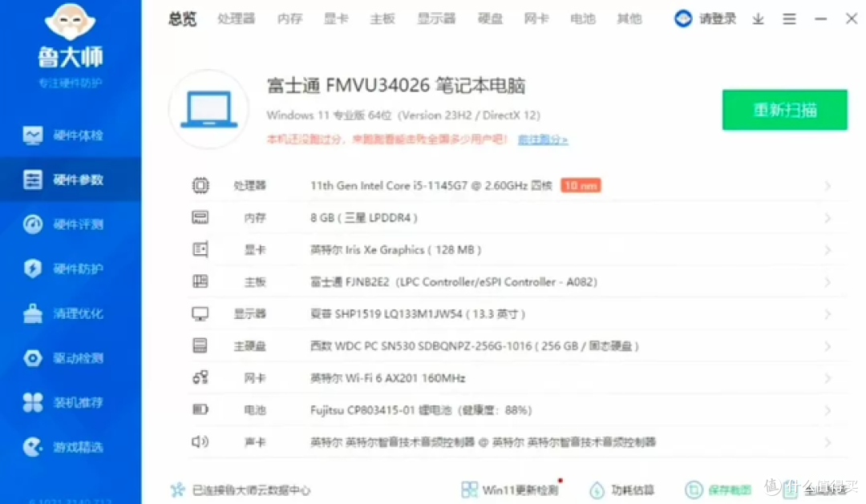Screen dimensions: 866x504
Task: Switch to the 其他 tab
Action: pyautogui.click(x=629, y=18)
